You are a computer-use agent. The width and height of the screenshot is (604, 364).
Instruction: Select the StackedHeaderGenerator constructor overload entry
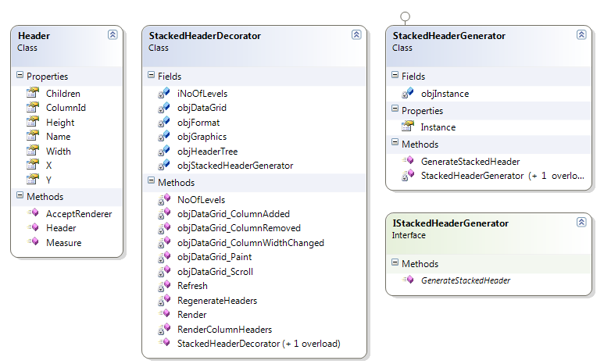tap(502, 176)
